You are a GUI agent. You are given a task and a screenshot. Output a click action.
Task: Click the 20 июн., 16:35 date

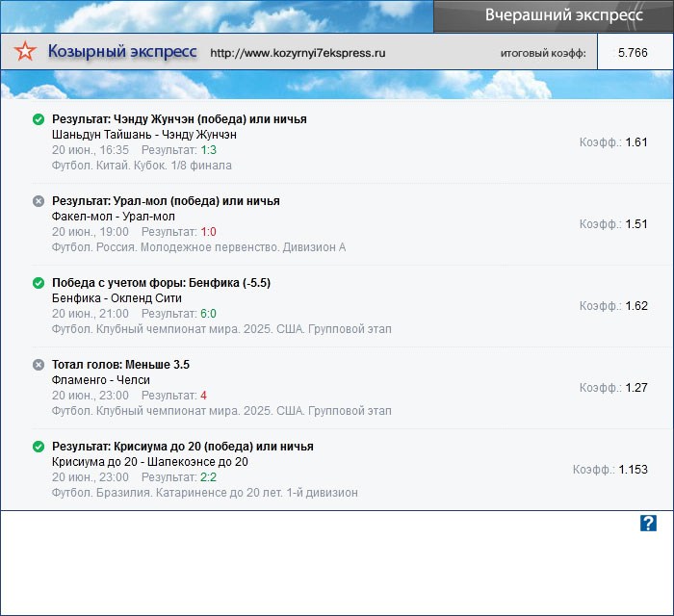pyautogui.click(x=91, y=150)
